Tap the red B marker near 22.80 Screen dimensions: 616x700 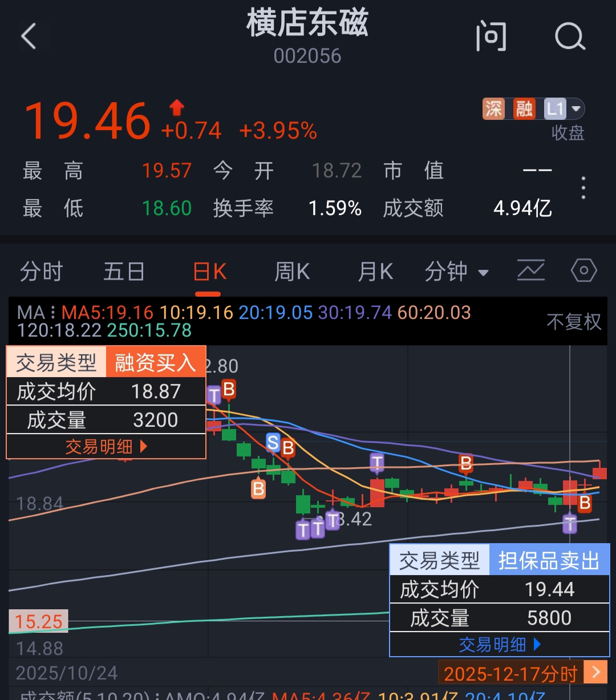point(229,390)
